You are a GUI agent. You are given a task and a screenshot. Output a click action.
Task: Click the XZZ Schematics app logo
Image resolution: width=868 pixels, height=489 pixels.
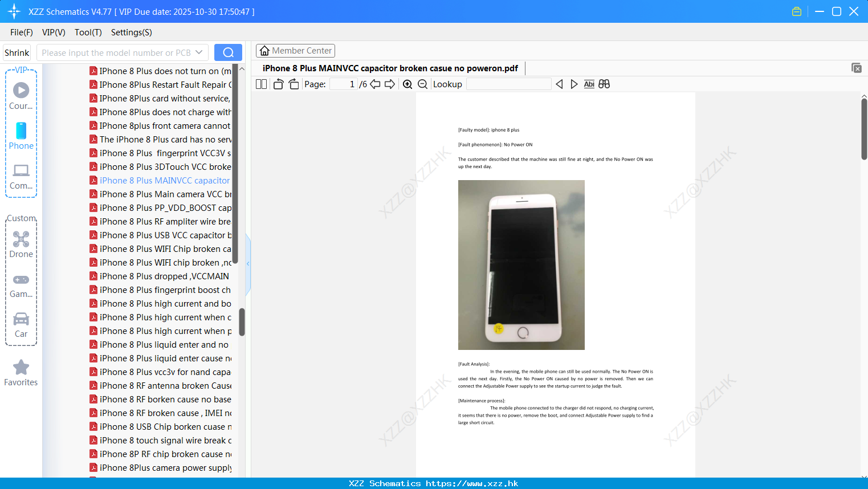(14, 11)
